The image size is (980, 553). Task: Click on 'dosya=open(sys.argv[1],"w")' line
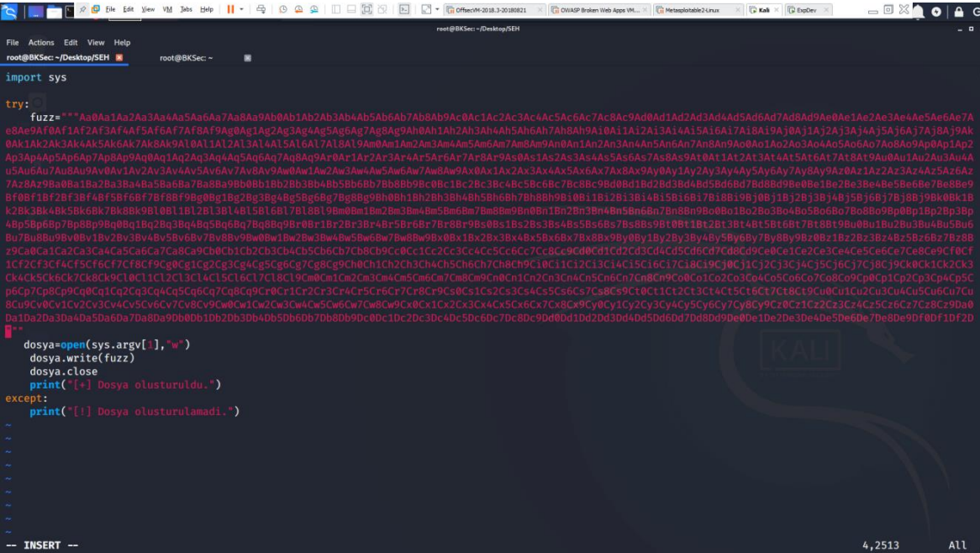(107, 345)
